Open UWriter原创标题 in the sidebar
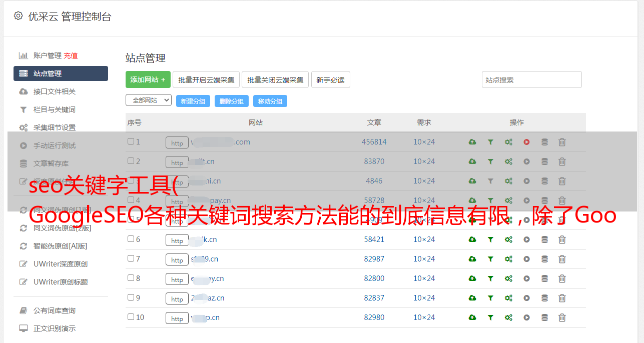Image resolution: width=644 pixels, height=343 pixels. pyautogui.click(x=61, y=282)
